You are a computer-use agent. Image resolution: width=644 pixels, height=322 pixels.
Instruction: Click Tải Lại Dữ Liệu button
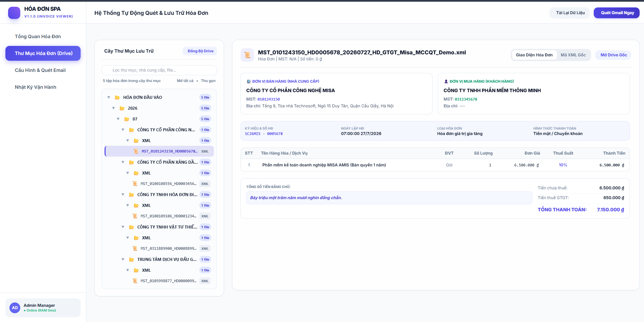click(570, 13)
